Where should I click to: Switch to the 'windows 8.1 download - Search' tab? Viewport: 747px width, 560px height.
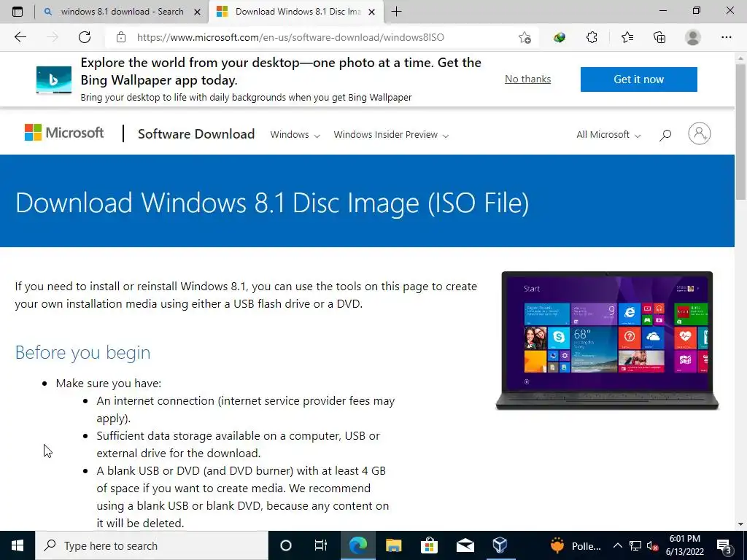pyautogui.click(x=122, y=12)
